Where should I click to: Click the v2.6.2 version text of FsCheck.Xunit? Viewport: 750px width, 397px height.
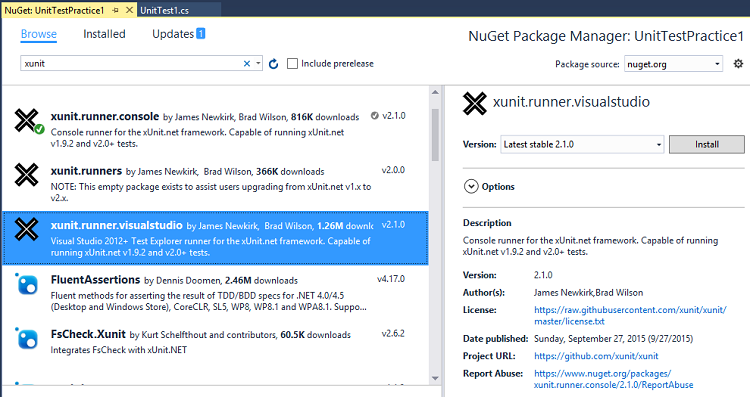pos(393,333)
